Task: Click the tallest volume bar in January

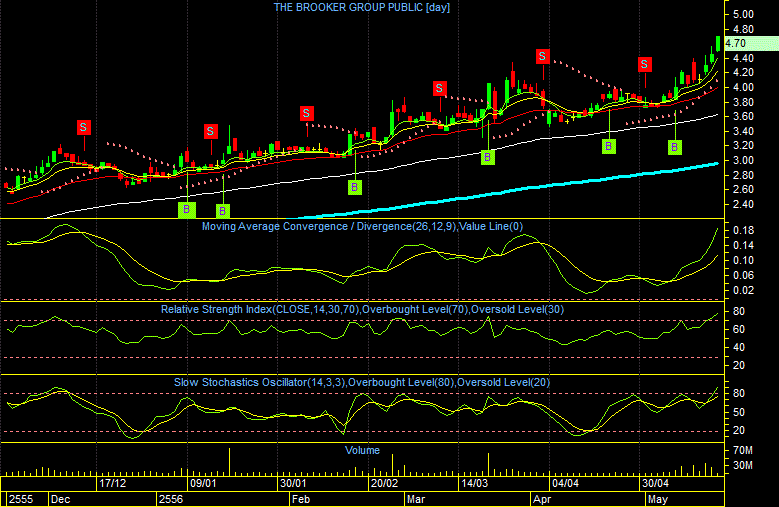Action: (230, 462)
